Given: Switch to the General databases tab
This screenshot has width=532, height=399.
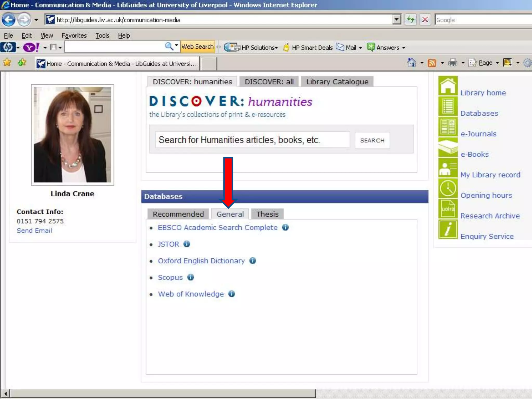Looking at the screenshot, I should click(230, 214).
